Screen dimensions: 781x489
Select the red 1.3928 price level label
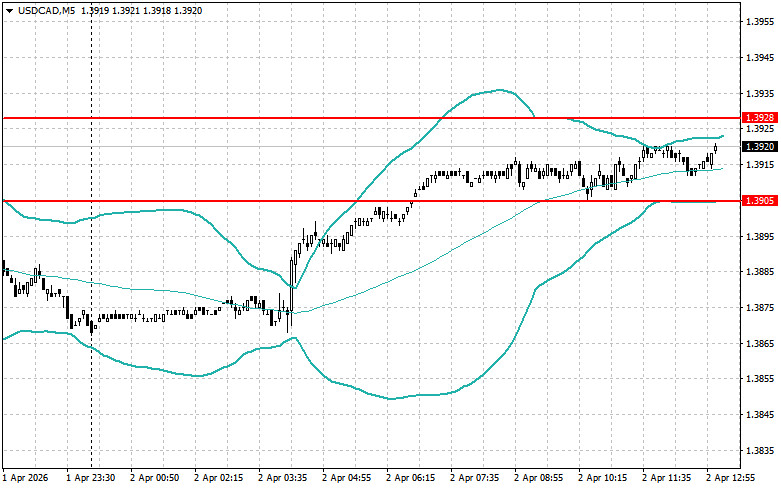[x=760, y=118]
